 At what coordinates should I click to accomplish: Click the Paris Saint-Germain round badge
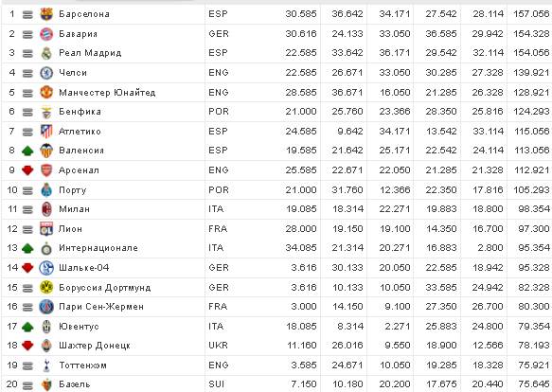pyautogui.click(x=46, y=307)
